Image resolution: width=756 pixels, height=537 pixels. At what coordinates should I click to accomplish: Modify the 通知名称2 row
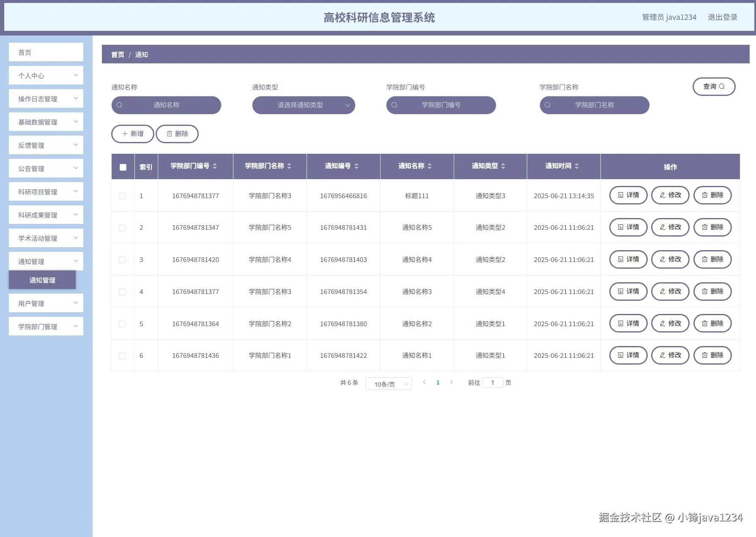point(670,324)
